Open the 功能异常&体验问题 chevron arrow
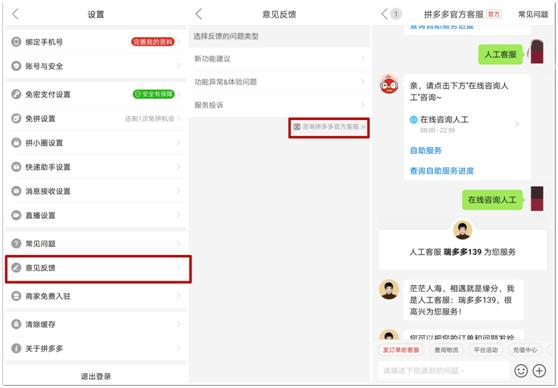Screen dimensions: 558x388 point(363,82)
